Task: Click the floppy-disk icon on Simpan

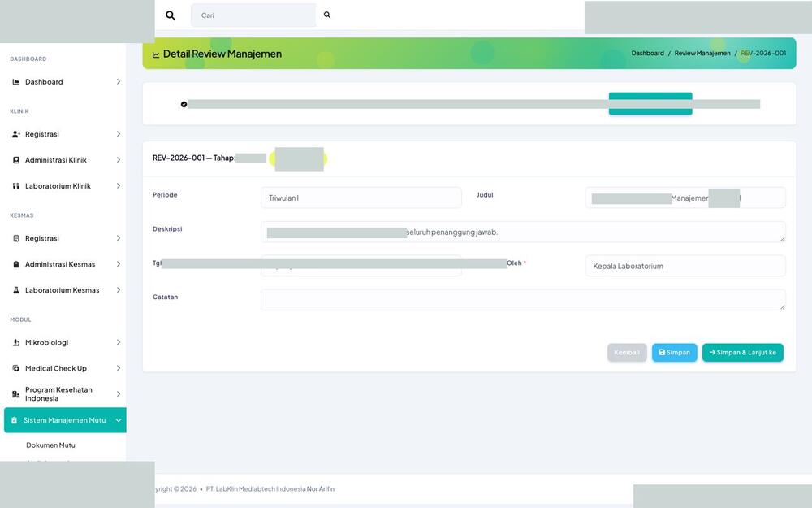Action: [662, 353]
